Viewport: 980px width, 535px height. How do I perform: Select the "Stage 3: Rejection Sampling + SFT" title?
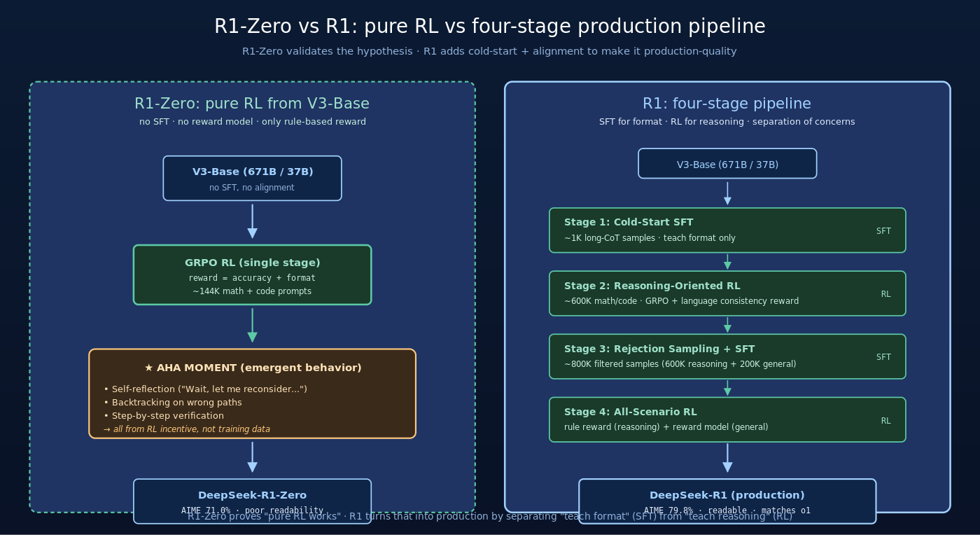pyautogui.click(x=659, y=349)
